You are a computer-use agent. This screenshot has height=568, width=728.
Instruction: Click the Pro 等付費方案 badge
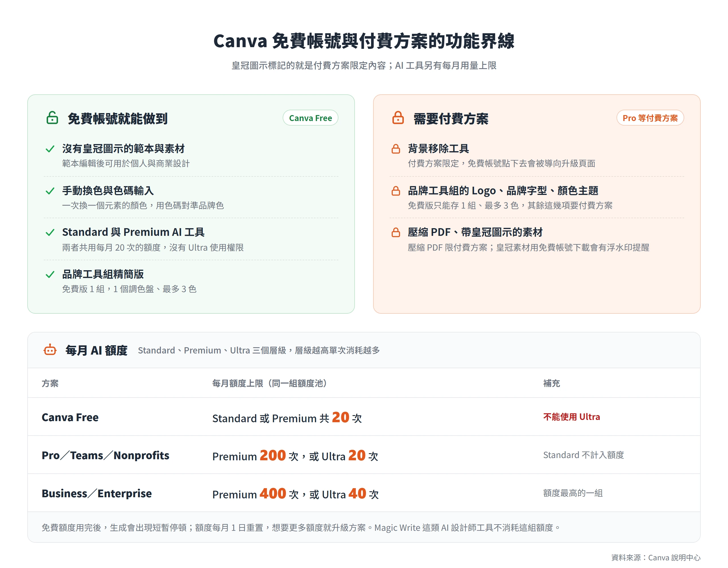coord(650,118)
